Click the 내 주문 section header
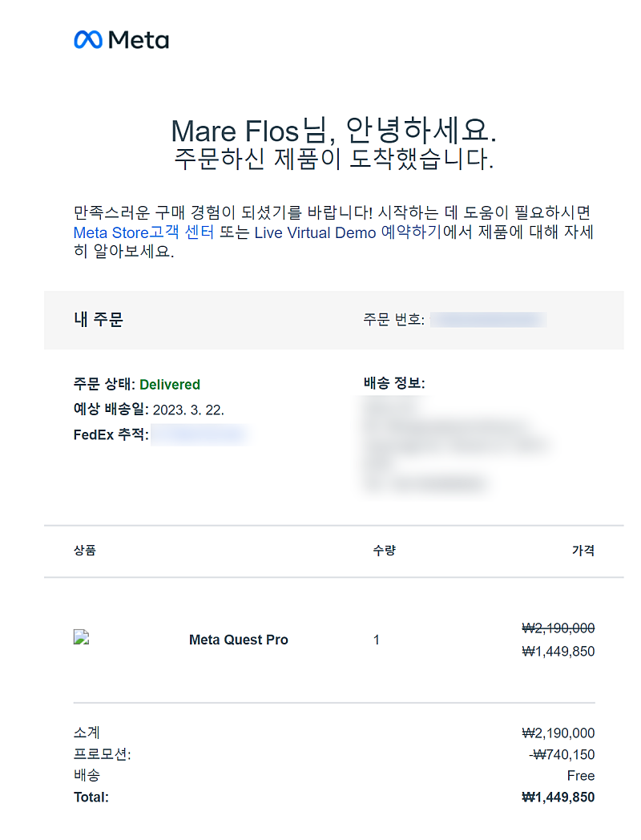Screen dimensions: 641x840 tap(99, 320)
